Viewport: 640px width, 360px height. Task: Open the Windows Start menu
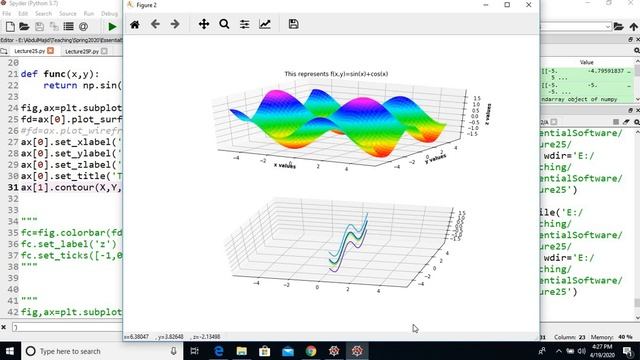pos(10,351)
